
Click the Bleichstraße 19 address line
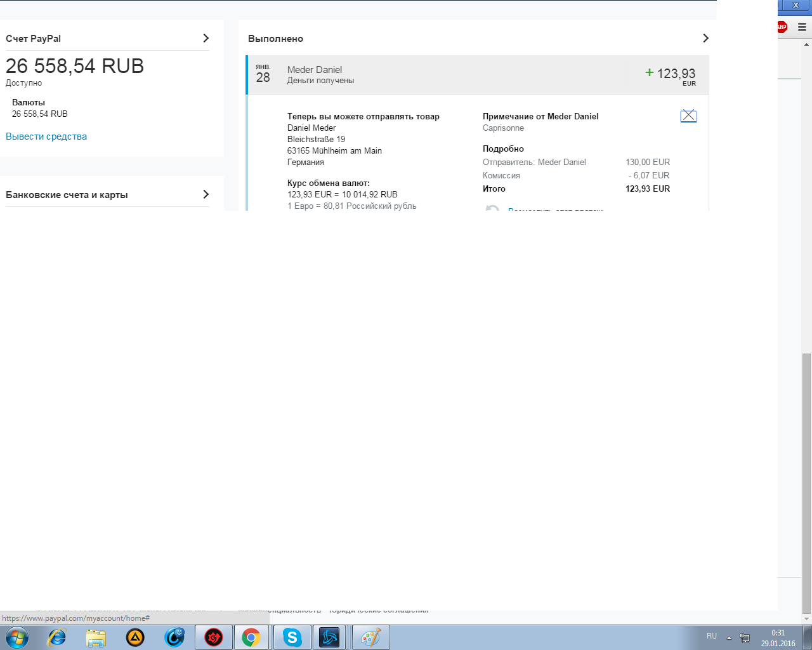click(316, 139)
